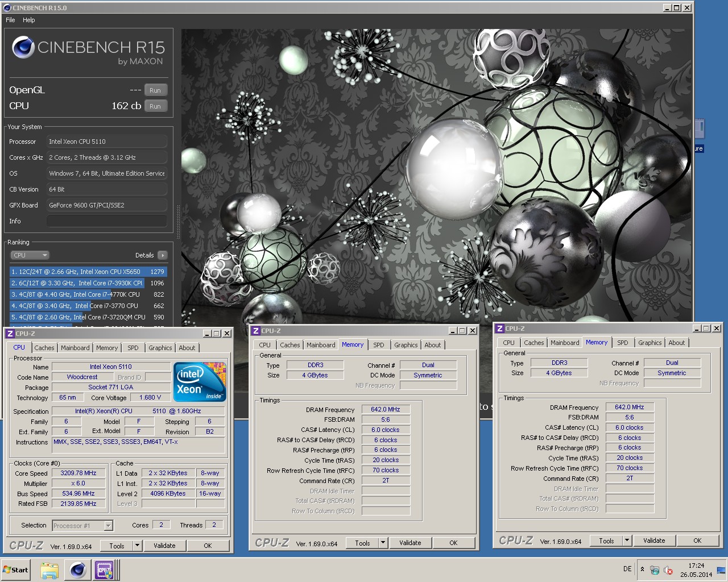The image size is (728, 582).
Task: Run the OpenGL benchmark
Action: [x=155, y=90]
